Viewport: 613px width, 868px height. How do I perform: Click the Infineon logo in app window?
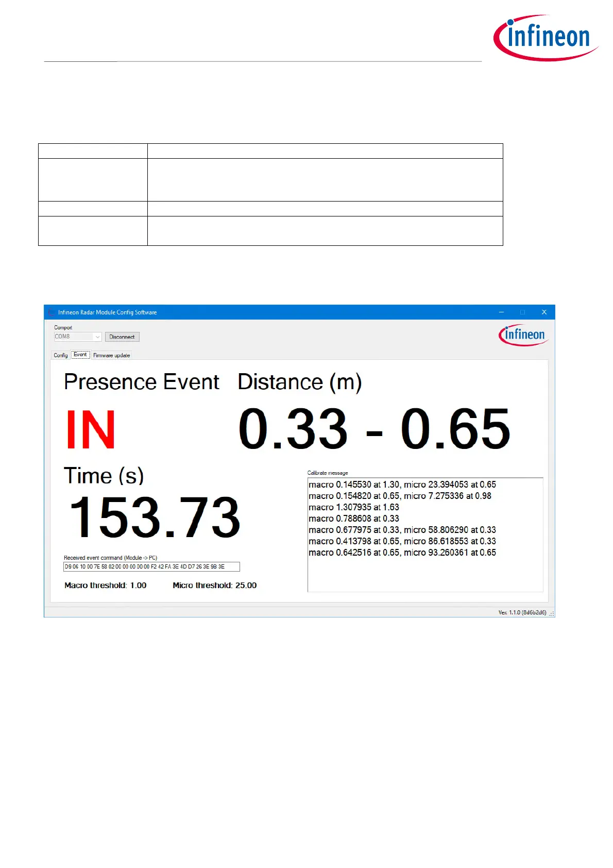(523, 336)
